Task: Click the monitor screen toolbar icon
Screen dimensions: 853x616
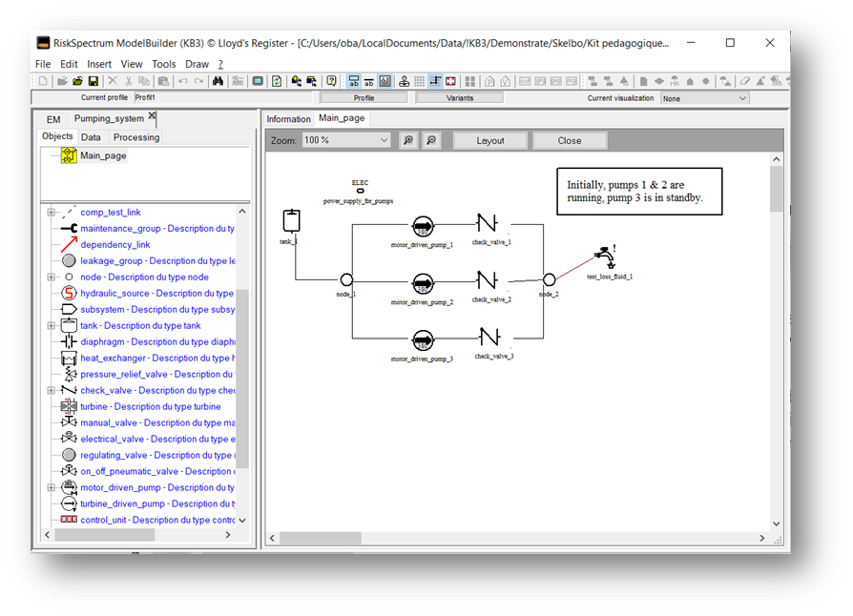Action: [x=258, y=81]
